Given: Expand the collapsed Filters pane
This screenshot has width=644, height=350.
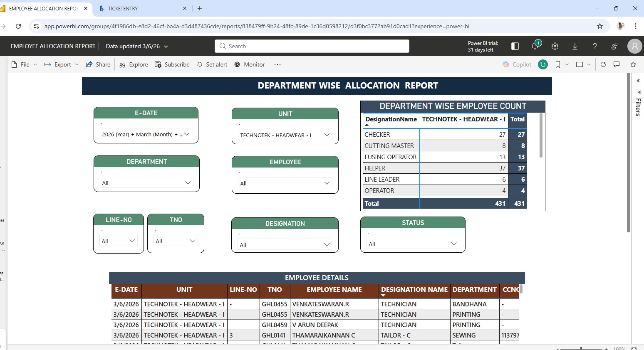Looking at the screenshot, I should (638, 81).
